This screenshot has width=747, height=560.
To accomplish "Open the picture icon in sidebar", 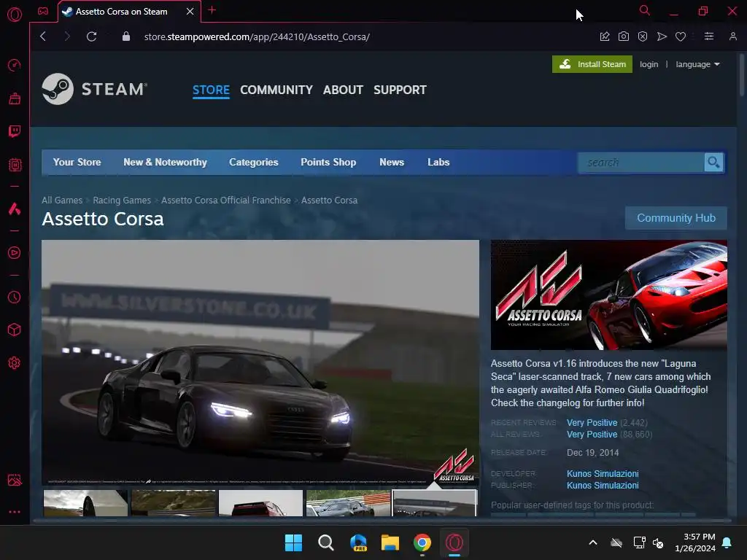I will (15, 480).
